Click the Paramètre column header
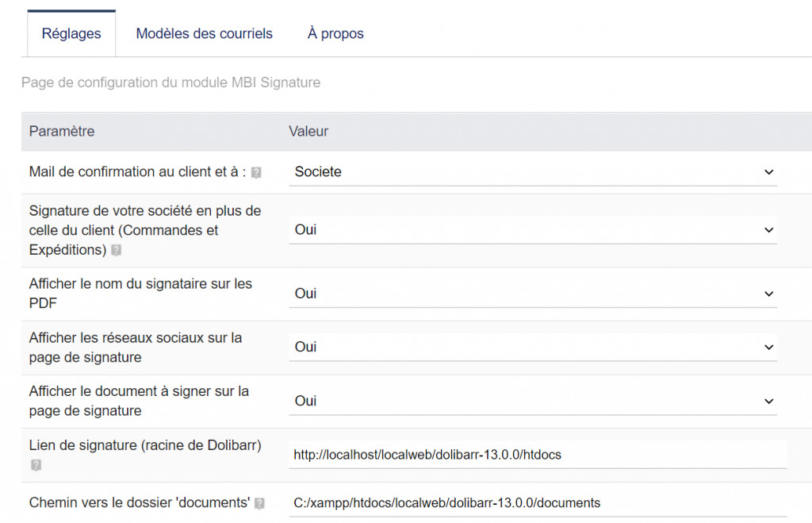 (62, 131)
